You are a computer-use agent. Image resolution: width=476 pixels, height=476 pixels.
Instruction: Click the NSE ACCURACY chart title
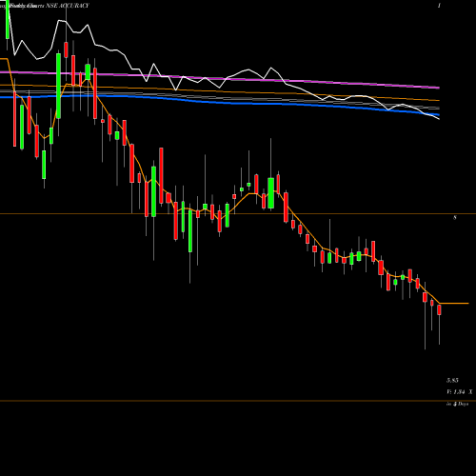68,6
